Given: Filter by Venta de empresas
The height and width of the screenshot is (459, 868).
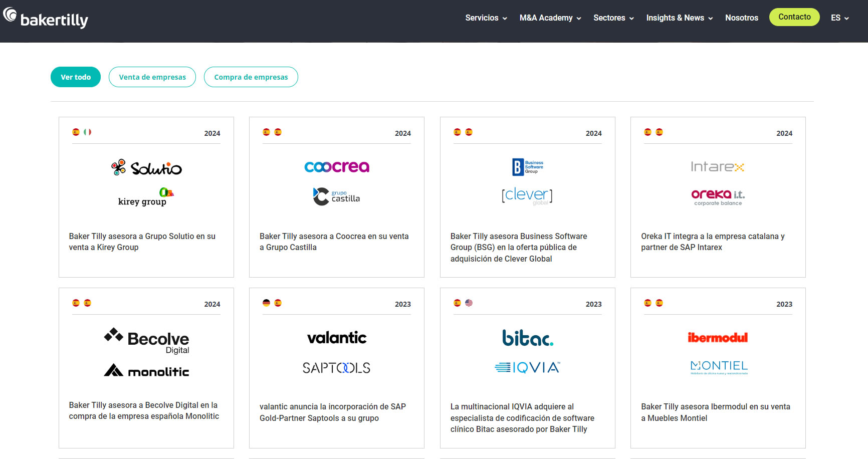Looking at the screenshot, I should coord(152,77).
